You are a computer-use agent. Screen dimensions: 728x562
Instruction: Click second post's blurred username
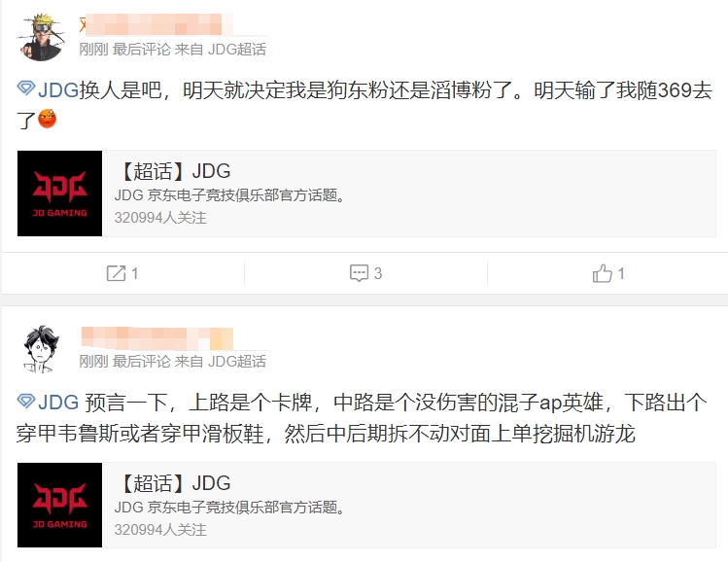pyautogui.click(x=156, y=337)
